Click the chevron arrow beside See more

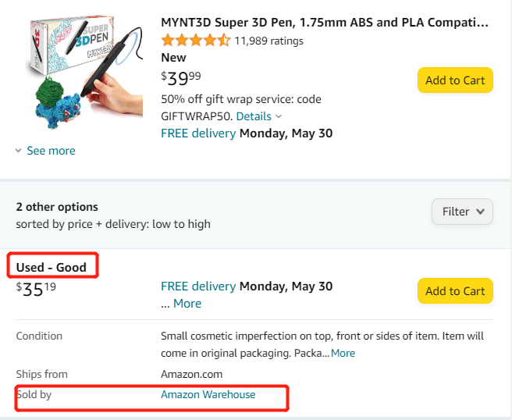click(x=19, y=151)
